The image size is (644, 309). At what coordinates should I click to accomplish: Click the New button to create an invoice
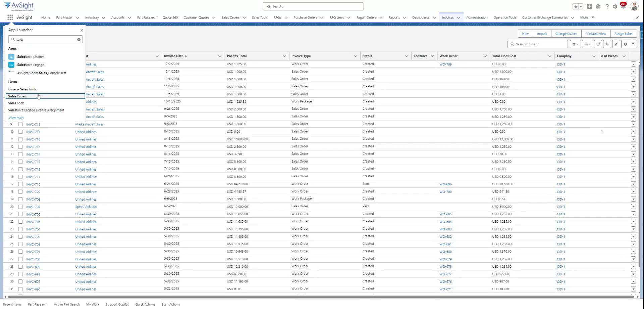[525, 34]
